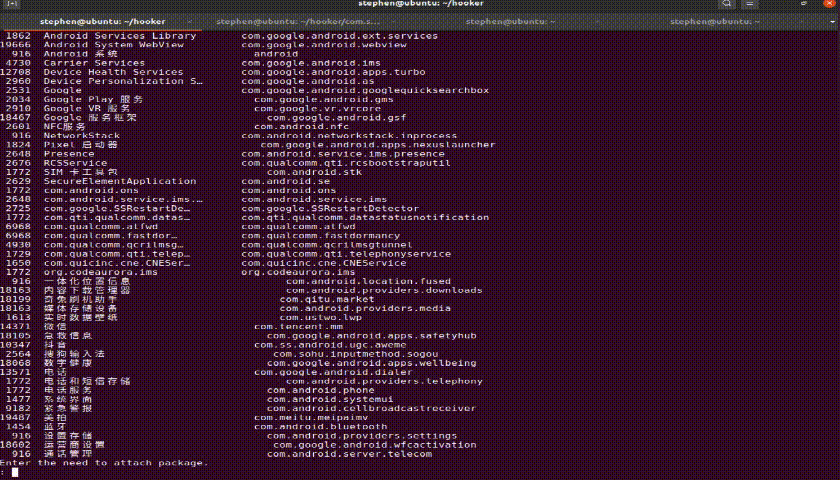This screenshot has height=480, width=840.
Task: Click package com.android.providers.telephony
Action: pos(384,381)
